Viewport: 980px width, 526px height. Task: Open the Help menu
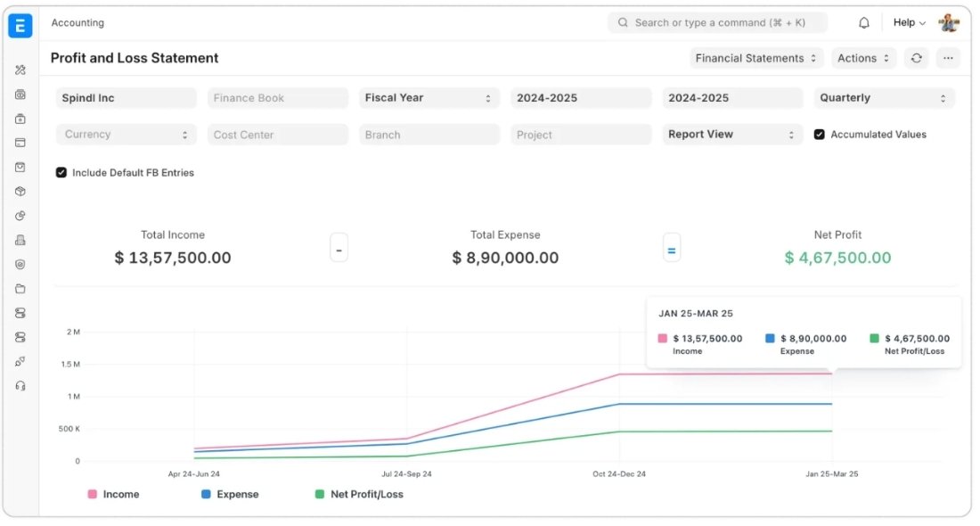[909, 23]
